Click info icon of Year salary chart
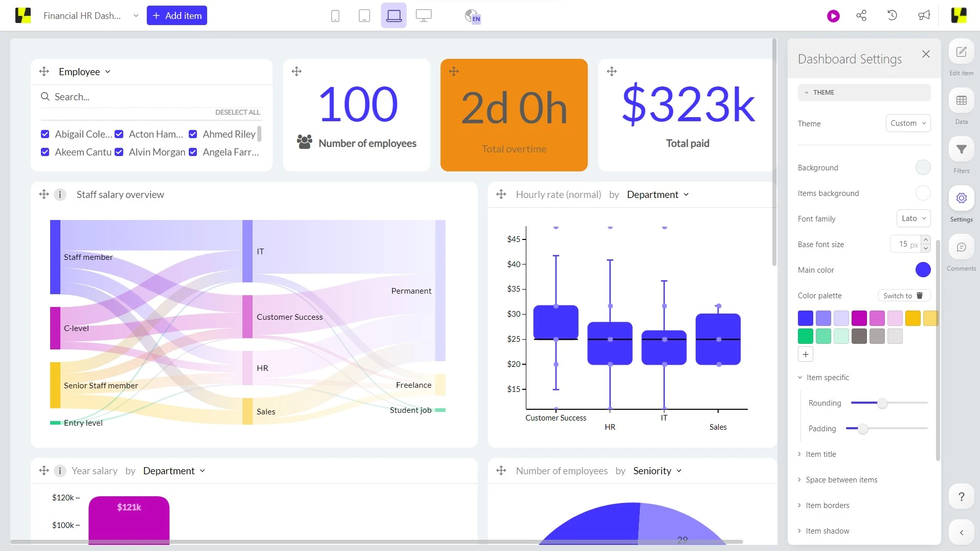The image size is (980, 551). [x=60, y=471]
